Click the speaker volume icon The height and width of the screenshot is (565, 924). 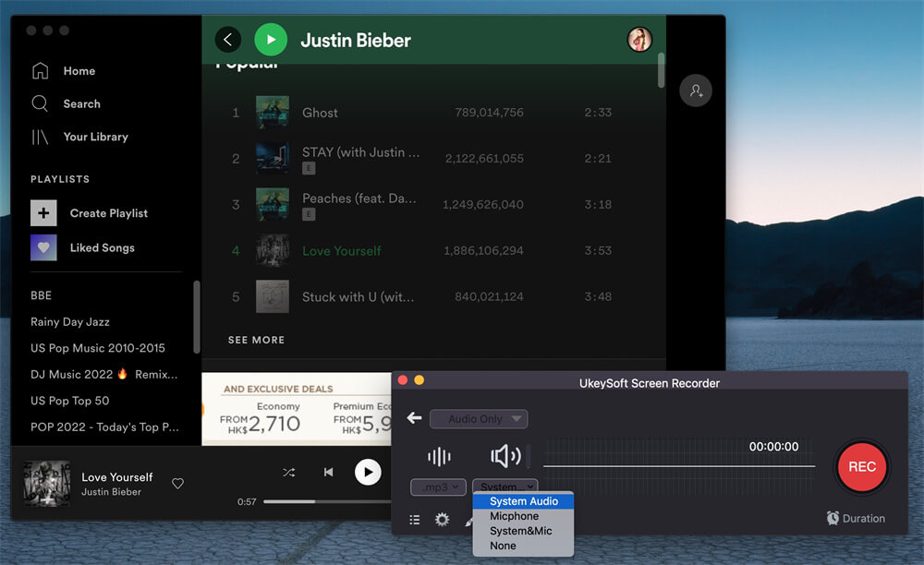(505, 456)
